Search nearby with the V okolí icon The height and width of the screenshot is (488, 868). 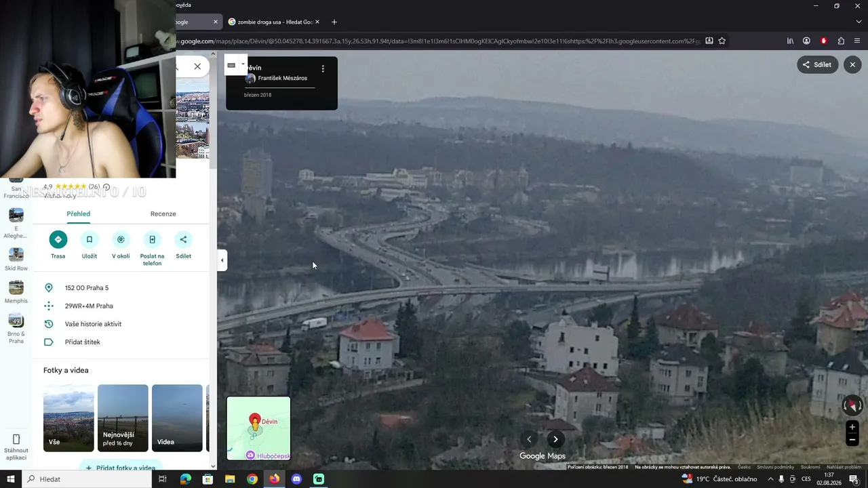point(121,239)
